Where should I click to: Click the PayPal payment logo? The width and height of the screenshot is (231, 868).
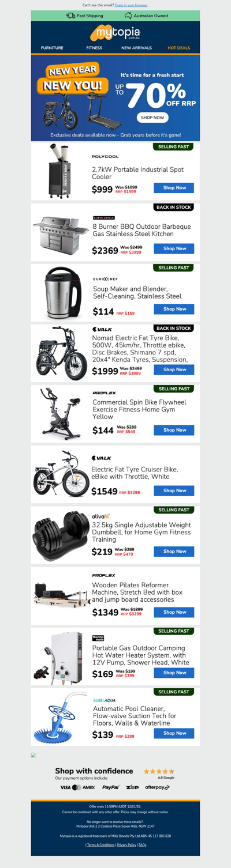click(x=111, y=787)
